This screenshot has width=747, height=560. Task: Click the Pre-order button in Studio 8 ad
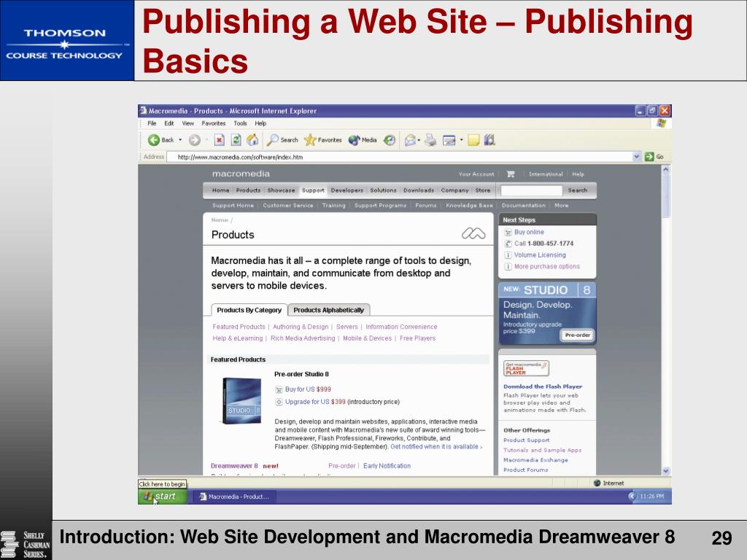click(x=578, y=335)
